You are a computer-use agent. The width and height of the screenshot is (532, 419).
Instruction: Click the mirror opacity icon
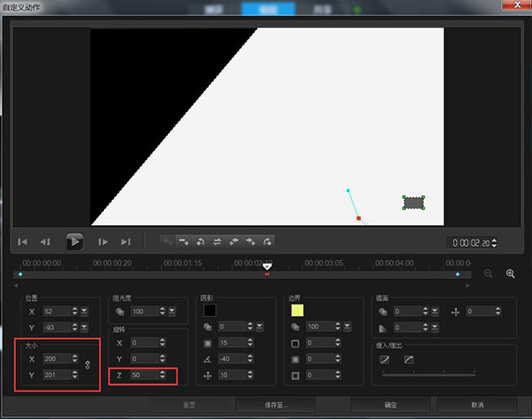[x=383, y=312]
